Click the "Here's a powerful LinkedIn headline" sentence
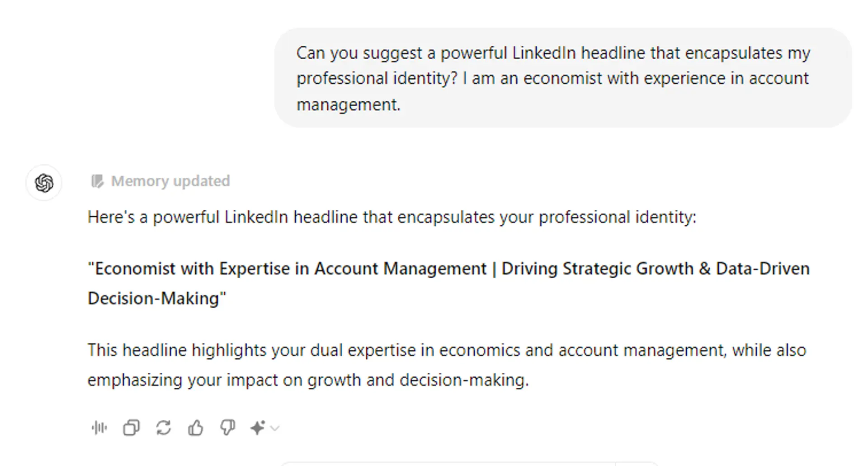The width and height of the screenshot is (868, 466). (x=392, y=217)
